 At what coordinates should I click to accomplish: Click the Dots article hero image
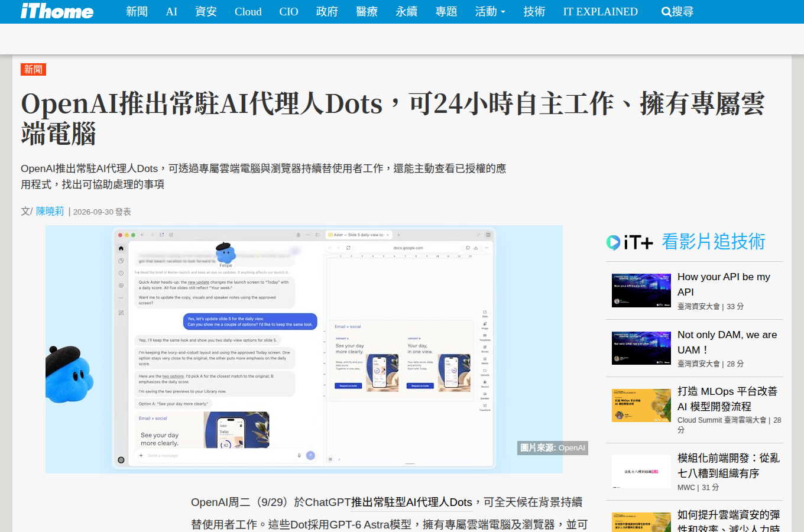(304, 349)
